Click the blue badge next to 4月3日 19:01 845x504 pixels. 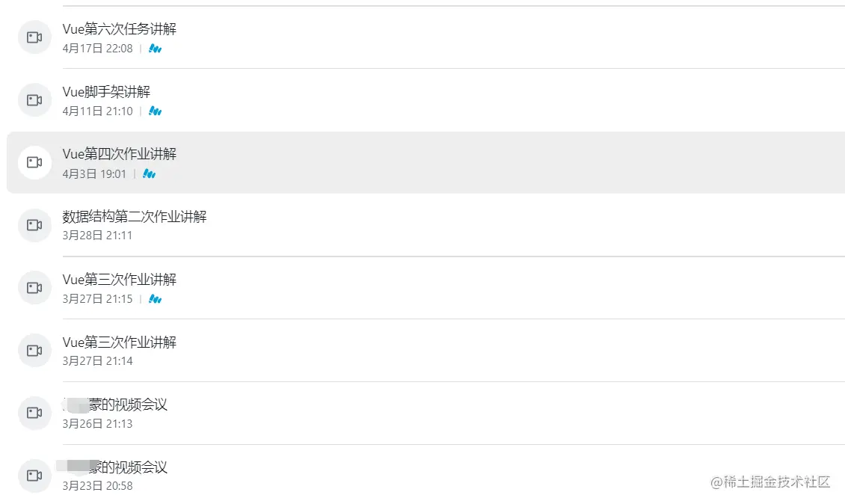[x=150, y=174]
